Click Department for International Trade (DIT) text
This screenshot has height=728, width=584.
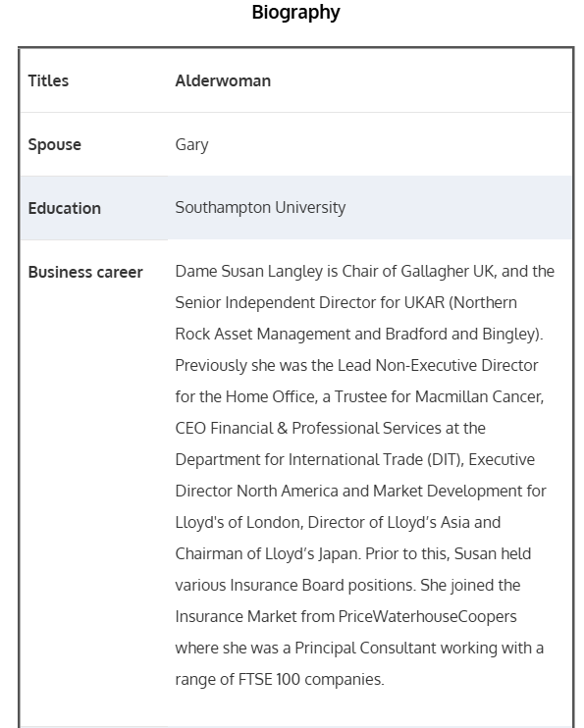pos(319,459)
